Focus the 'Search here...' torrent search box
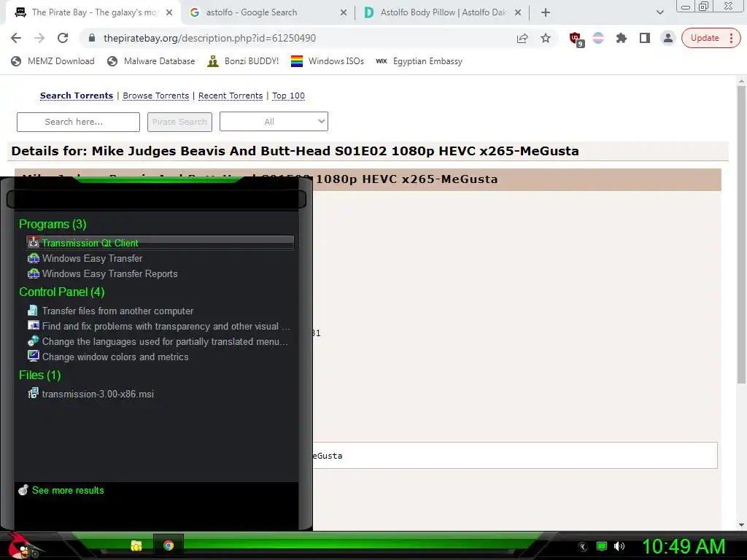The image size is (747, 560). (78, 122)
